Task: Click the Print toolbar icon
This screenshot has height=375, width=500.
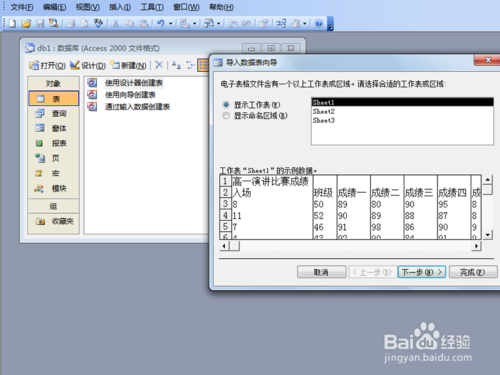Action: (x=71, y=23)
